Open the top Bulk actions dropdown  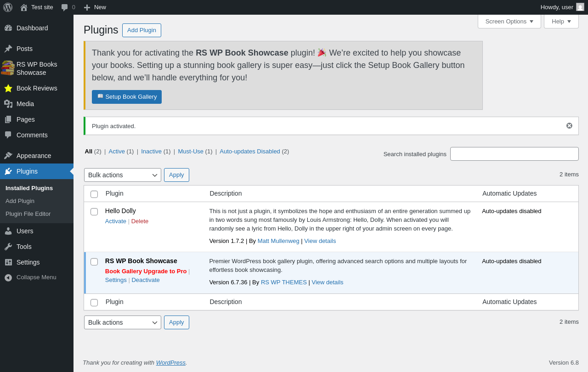123,175
